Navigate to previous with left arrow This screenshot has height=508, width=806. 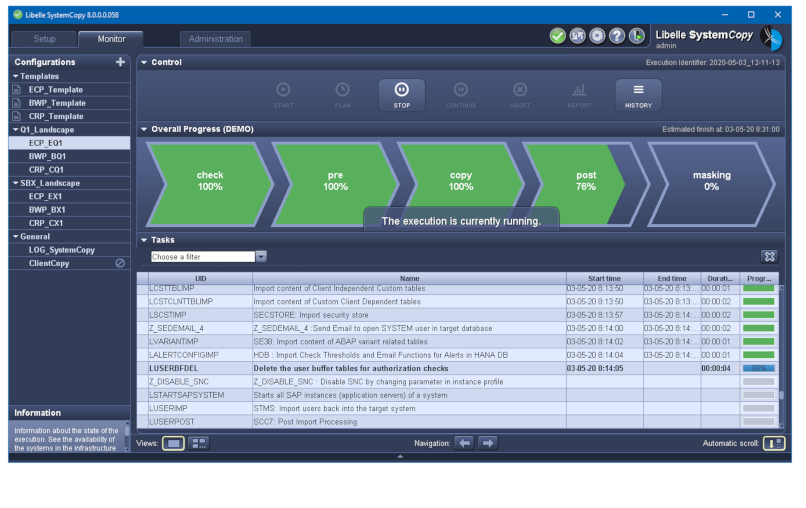pos(464,443)
